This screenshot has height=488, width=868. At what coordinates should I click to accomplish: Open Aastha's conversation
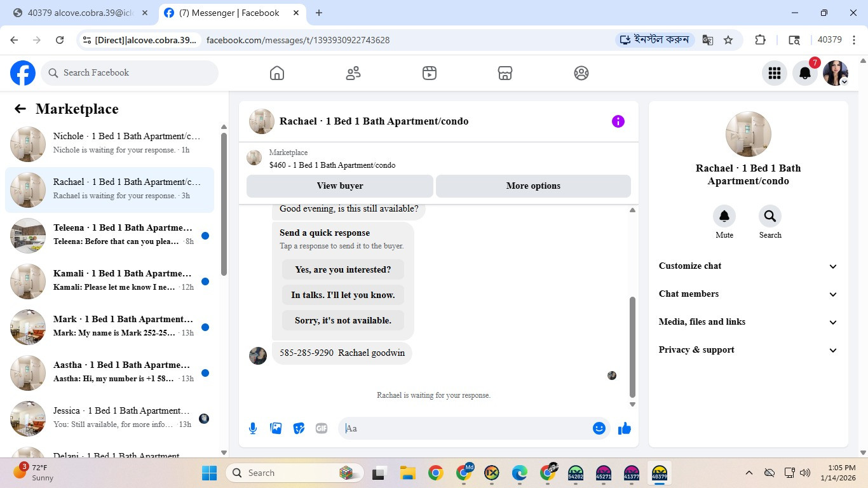click(109, 372)
